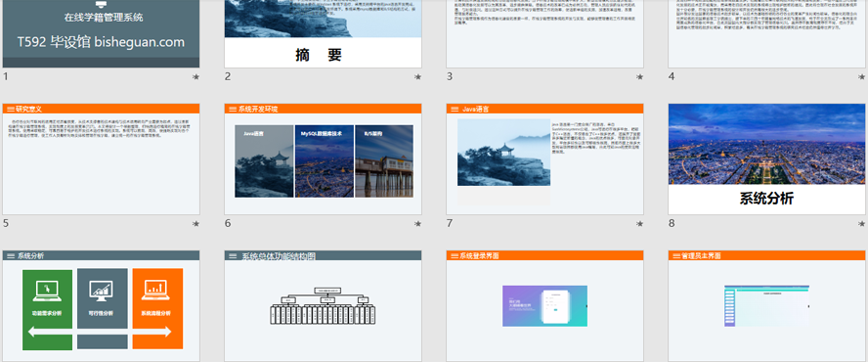The width and height of the screenshot is (868, 362).
Task: Click the animation star under slide 7
Action: pyautogui.click(x=640, y=223)
